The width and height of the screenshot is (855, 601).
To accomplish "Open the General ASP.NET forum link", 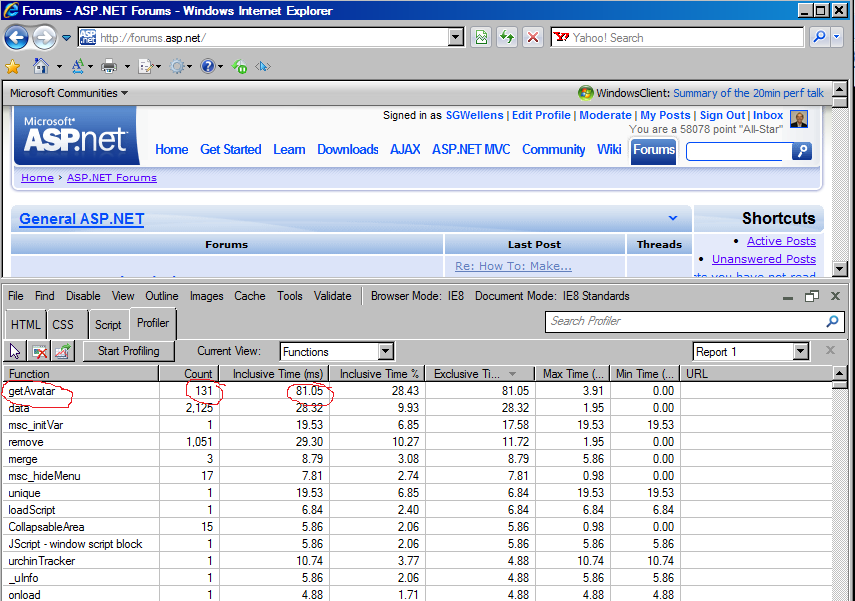I will pyautogui.click(x=82, y=219).
